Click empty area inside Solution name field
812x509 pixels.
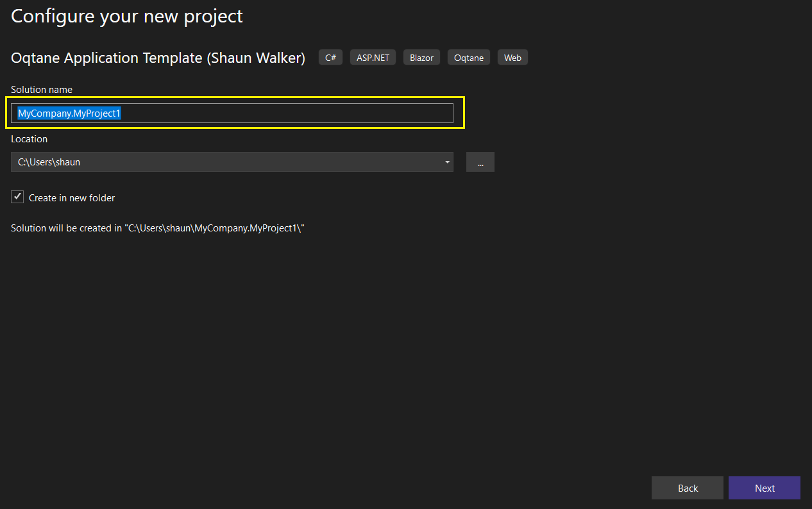(x=289, y=113)
